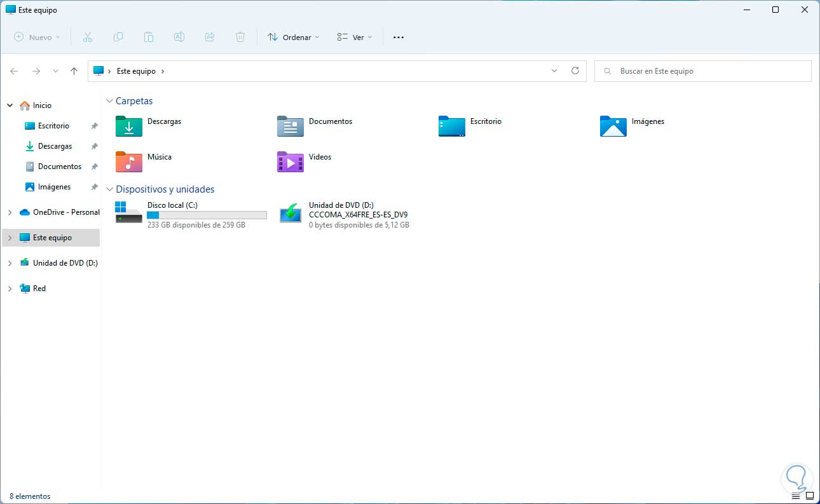Screen dimensions: 820x504
Task: Switch to large thumbnails view in status bar
Action: click(x=809, y=496)
